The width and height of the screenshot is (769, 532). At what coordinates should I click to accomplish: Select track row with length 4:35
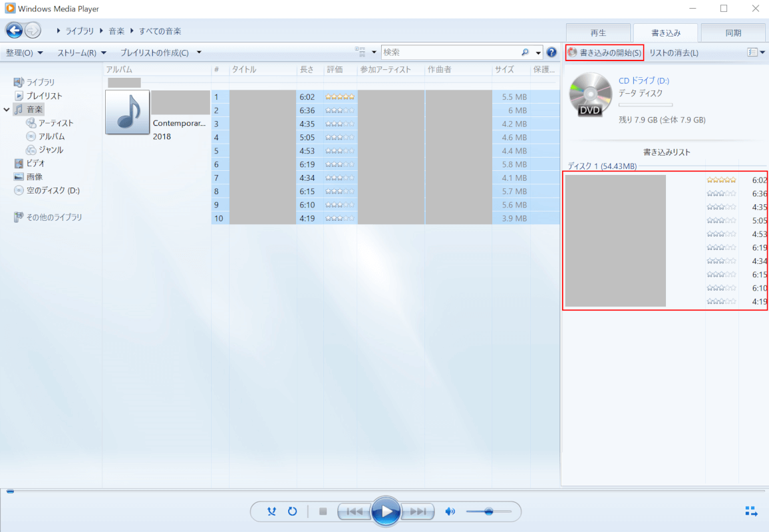[x=385, y=124]
